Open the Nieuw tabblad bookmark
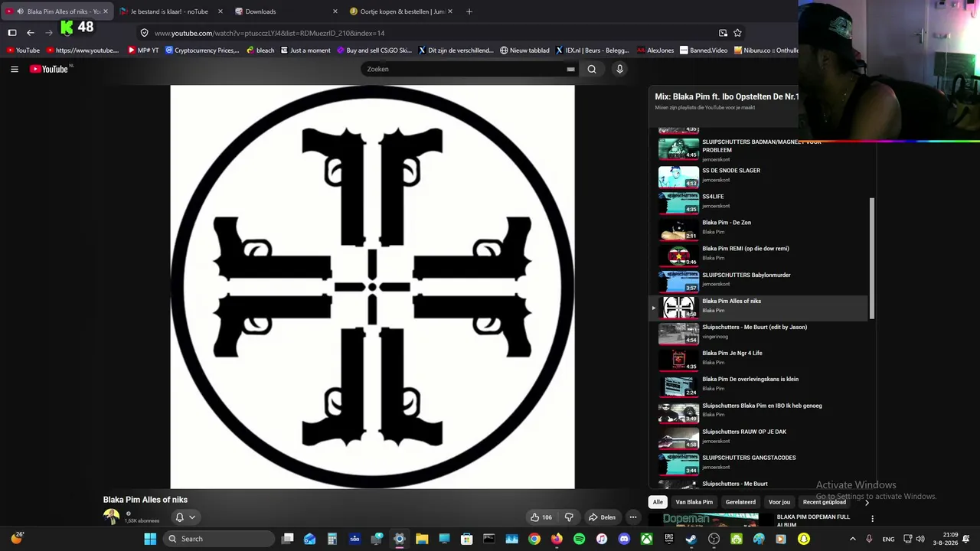The image size is (980, 551). coord(524,51)
